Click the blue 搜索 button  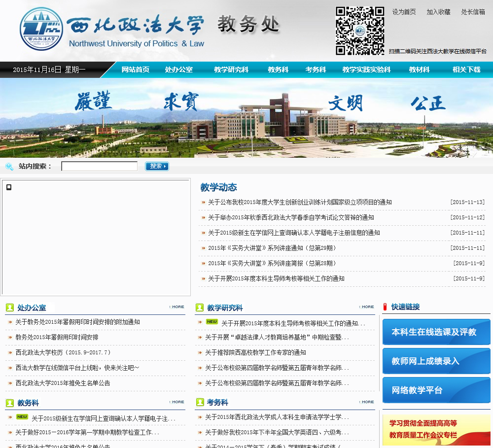[157, 166]
